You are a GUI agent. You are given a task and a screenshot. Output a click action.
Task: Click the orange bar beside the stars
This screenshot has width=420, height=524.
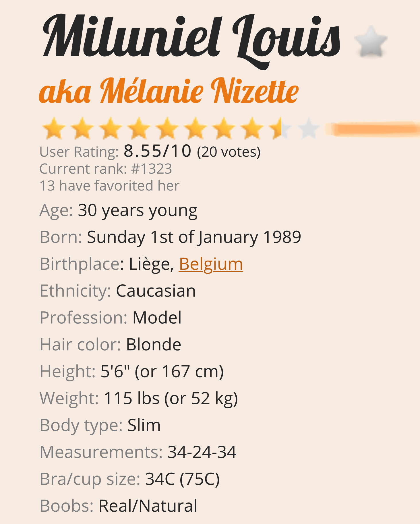[x=372, y=129]
